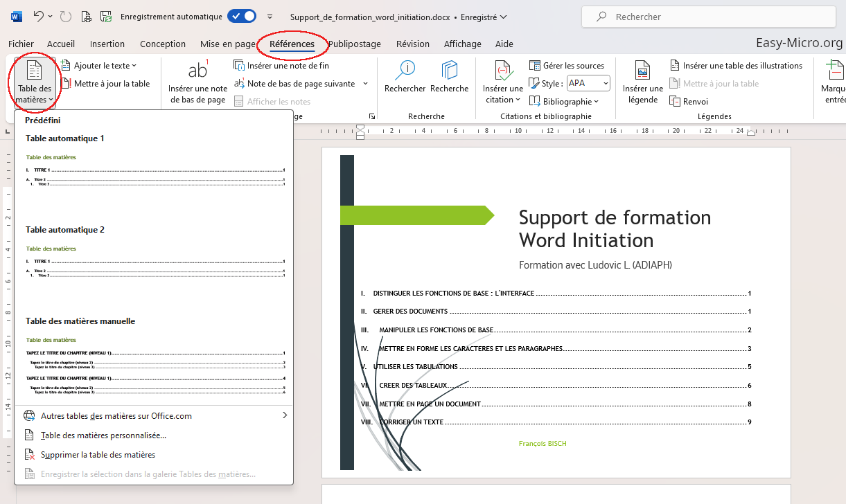Open the Style APA combo box
Viewport: 846px width, 504px height.
588,83
